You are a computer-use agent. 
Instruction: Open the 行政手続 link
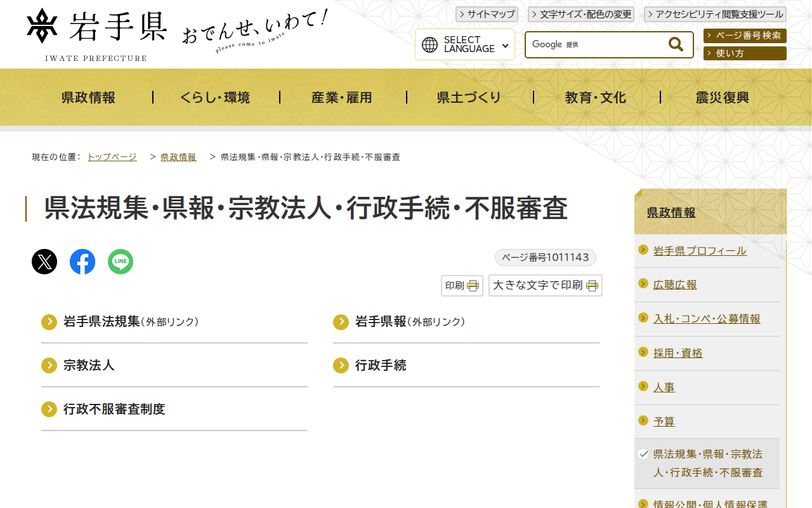click(381, 365)
